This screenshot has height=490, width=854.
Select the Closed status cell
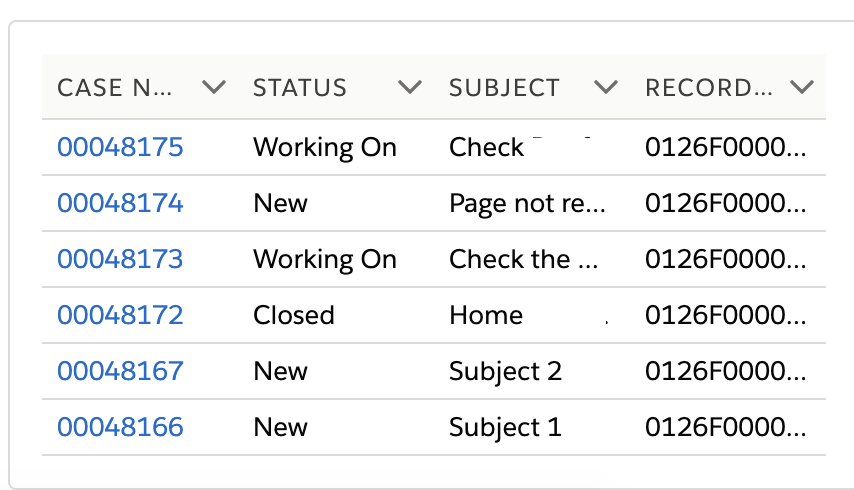point(294,316)
